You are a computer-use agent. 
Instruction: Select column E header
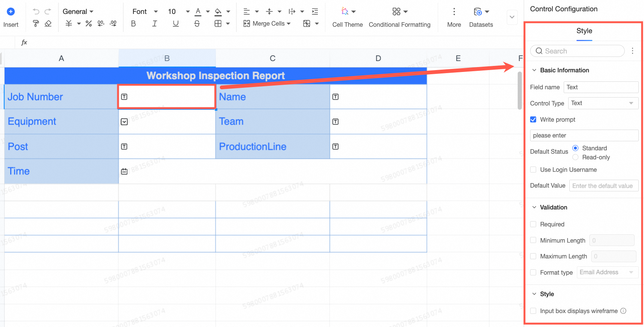(x=458, y=58)
